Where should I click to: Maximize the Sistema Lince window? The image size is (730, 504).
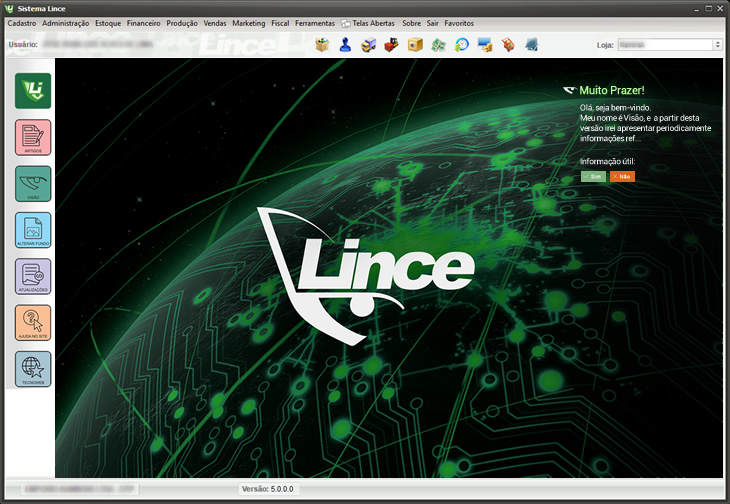(708, 9)
